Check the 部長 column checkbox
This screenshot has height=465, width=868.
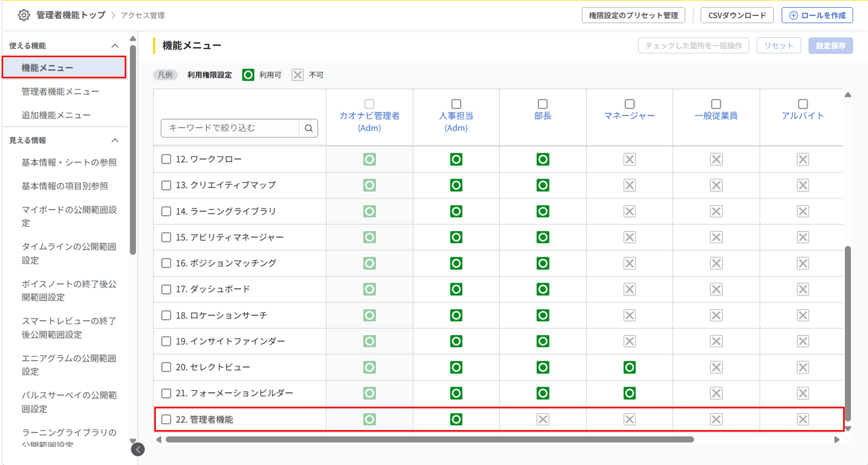542,104
